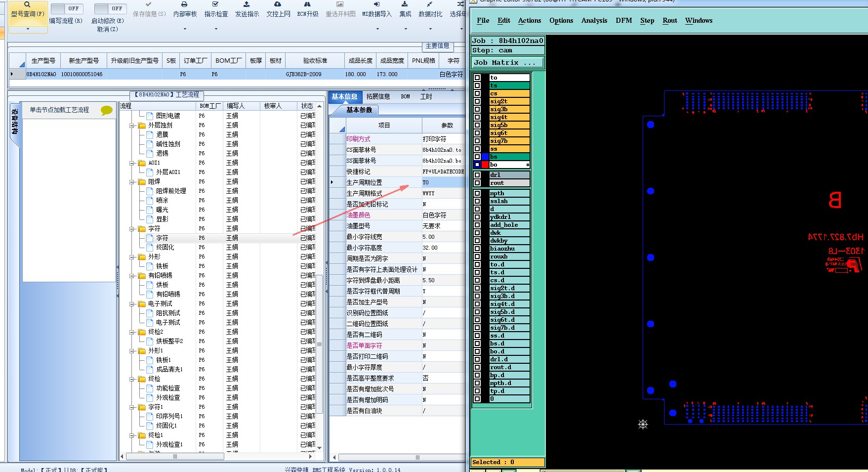Open dropdown arrow under 集成
Image resolution: width=868 pixels, height=472 pixels.
click(406, 29)
